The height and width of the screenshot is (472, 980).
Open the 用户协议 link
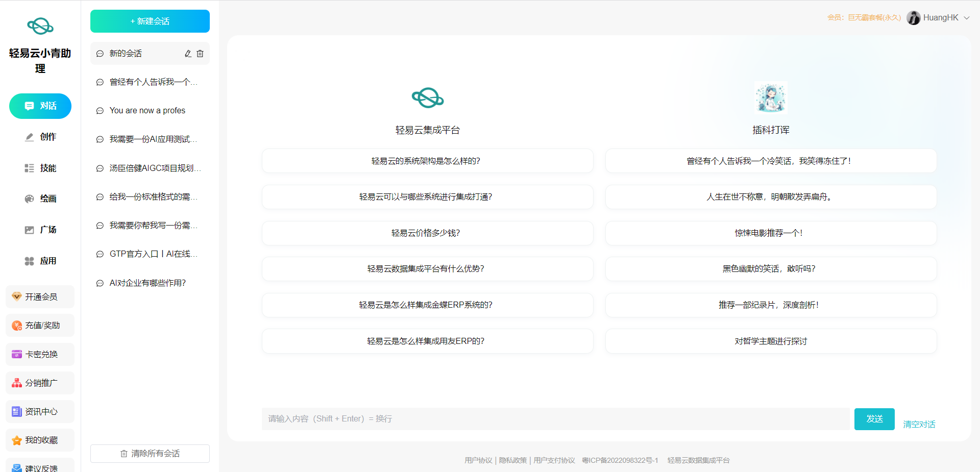478,460
